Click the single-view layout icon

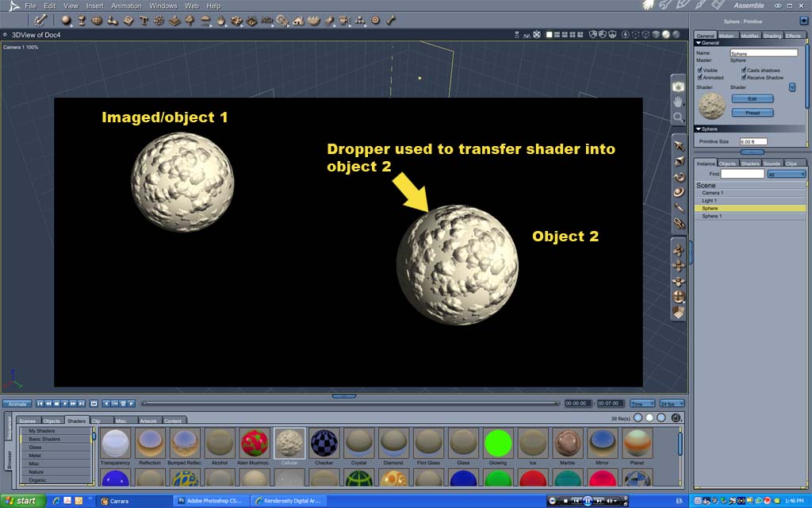click(x=549, y=35)
